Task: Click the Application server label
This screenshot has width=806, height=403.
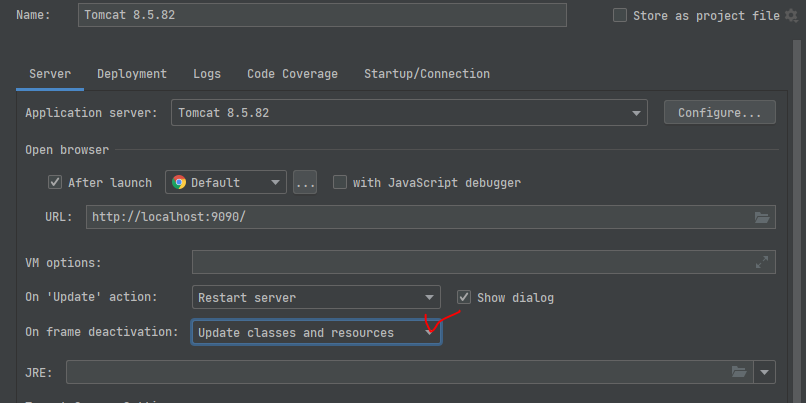Action: pyautogui.click(x=91, y=113)
